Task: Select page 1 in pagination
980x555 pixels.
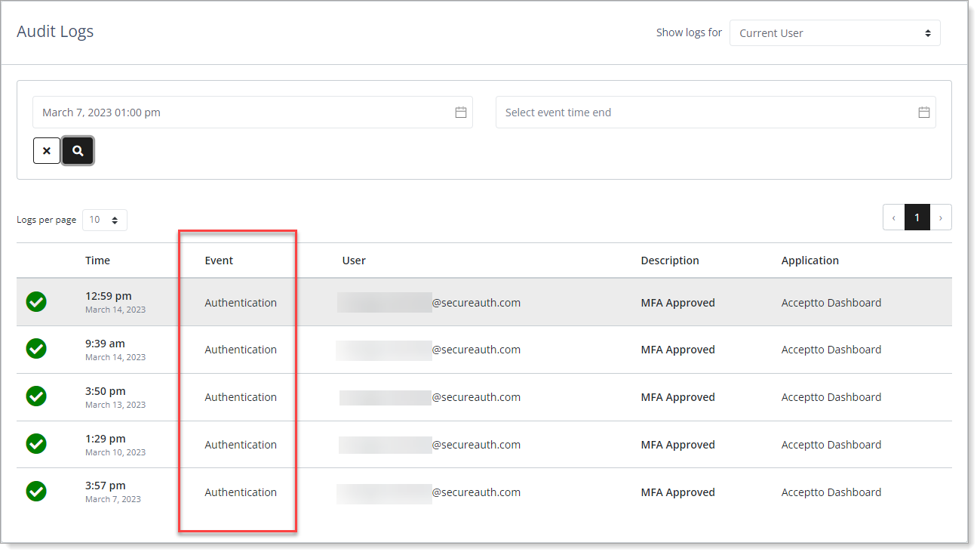Action: (917, 217)
